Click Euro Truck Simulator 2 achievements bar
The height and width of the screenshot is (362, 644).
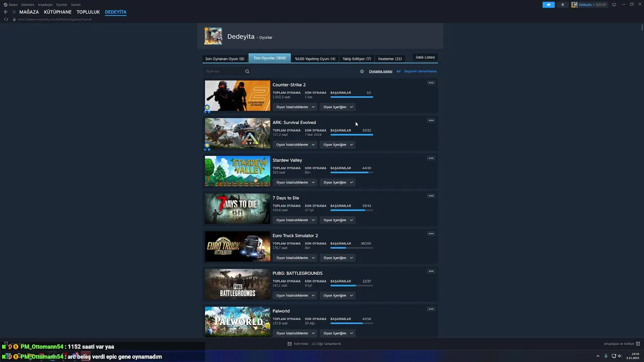point(352,248)
